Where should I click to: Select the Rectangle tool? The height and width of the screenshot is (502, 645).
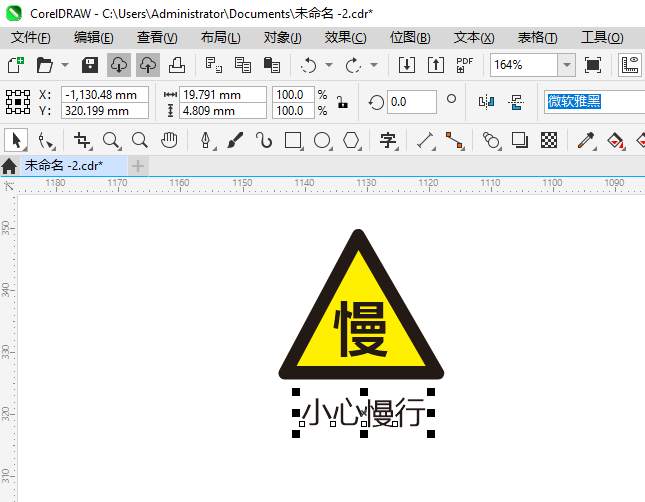pyautogui.click(x=293, y=140)
